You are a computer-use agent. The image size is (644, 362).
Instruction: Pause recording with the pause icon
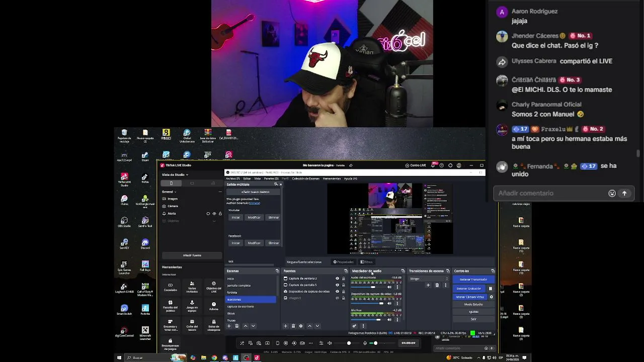point(491,289)
